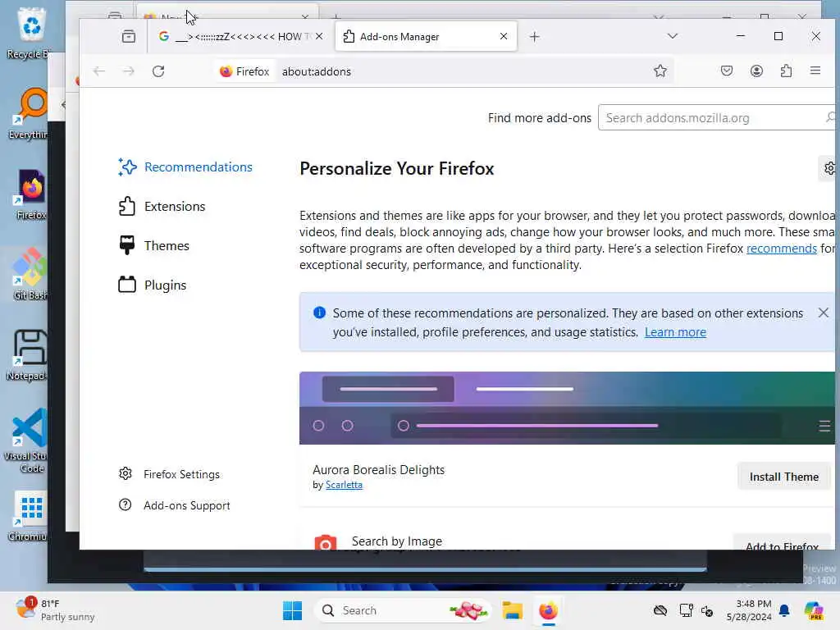The image size is (840, 630).
Task: Open the Firefox account icon
Action: (x=756, y=71)
